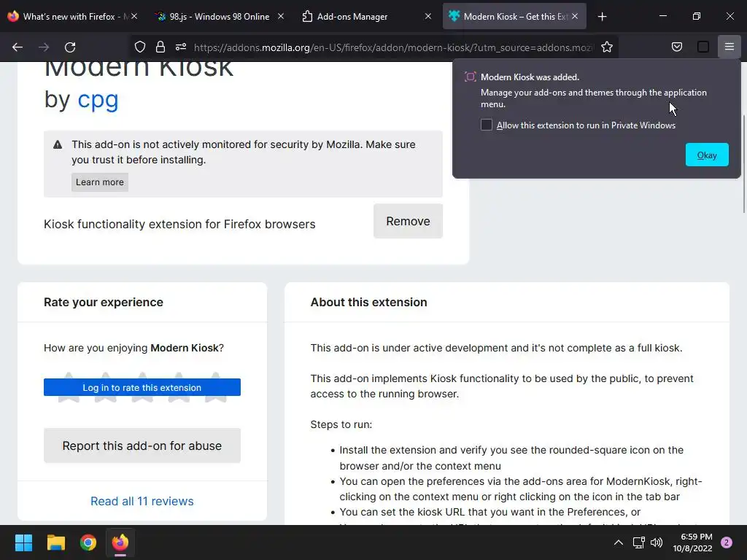Report this add-on for abuse
The height and width of the screenshot is (560, 747).
pyautogui.click(x=142, y=446)
